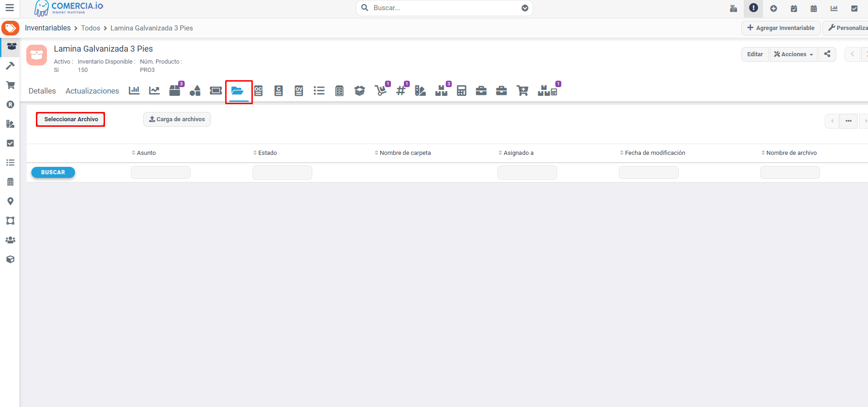Click the blue BUSCAR button

[53, 172]
